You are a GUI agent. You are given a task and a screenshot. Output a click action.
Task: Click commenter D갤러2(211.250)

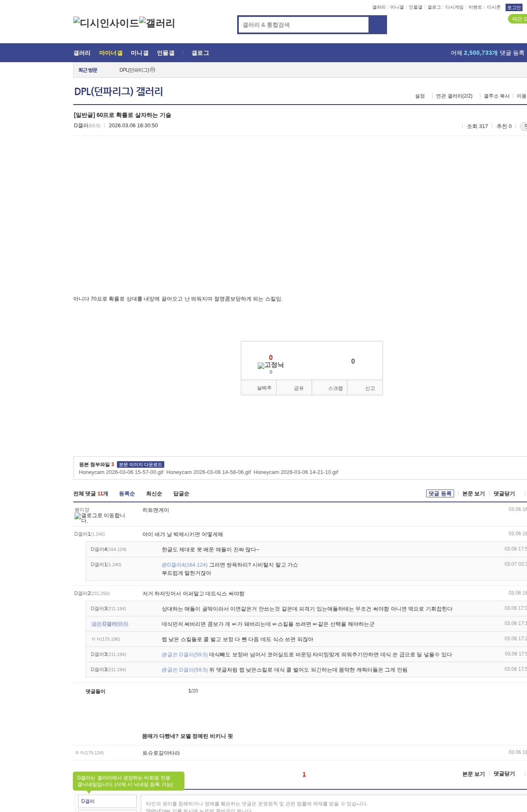click(92, 593)
